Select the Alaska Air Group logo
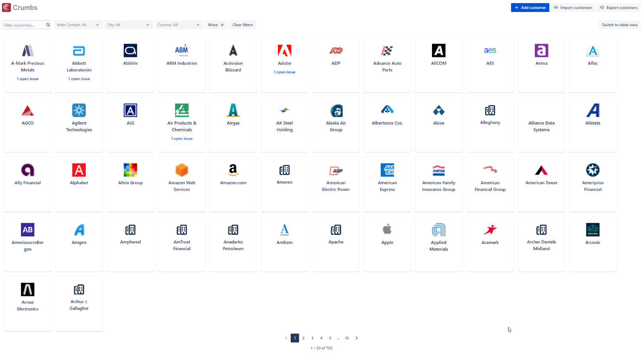Viewport: 644px width, 357px height. (336, 110)
